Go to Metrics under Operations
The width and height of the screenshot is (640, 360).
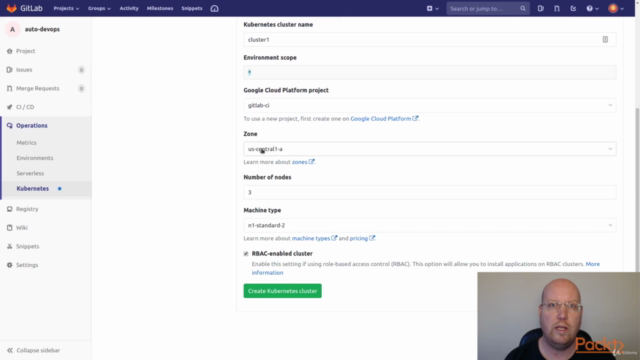27,142
